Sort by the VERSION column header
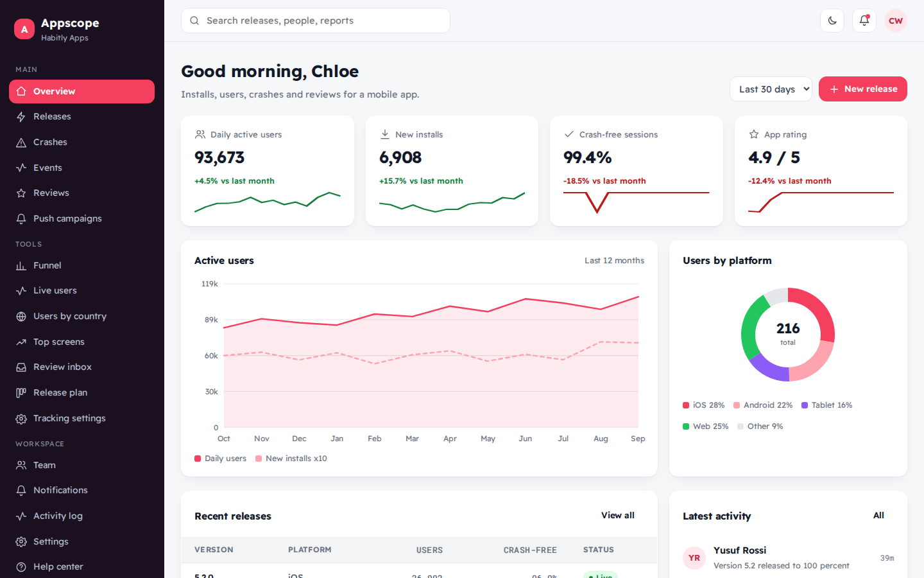Screen dimensions: 924x578 pyautogui.click(x=214, y=550)
